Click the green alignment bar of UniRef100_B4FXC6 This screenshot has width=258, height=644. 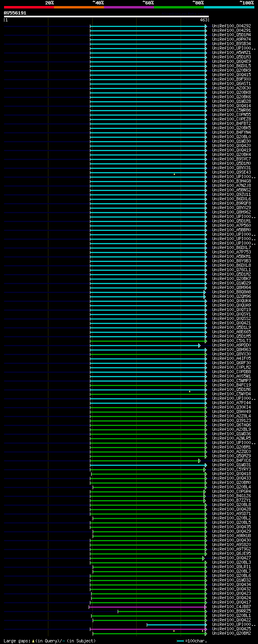pyautogui.click(x=145, y=461)
